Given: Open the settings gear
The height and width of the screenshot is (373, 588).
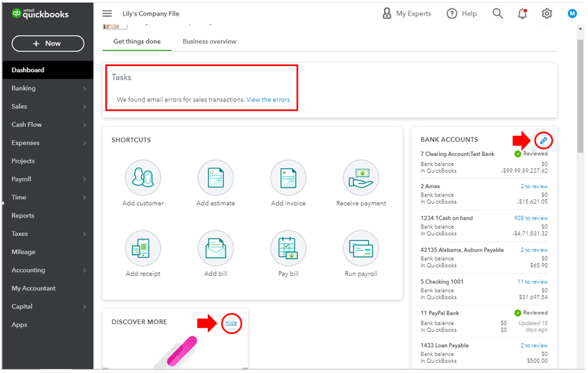Looking at the screenshot, I should point(547,14).
